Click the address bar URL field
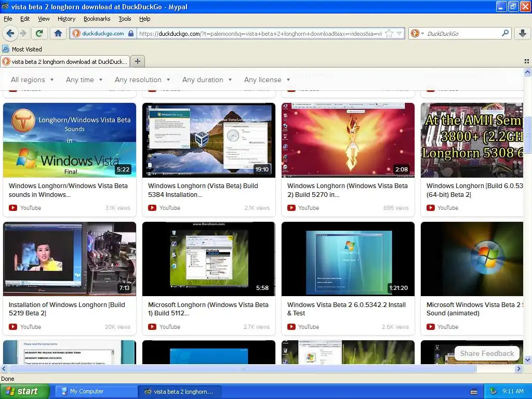Image resolution: width=532 pixels, height=399 pixels. coord(261,34)
